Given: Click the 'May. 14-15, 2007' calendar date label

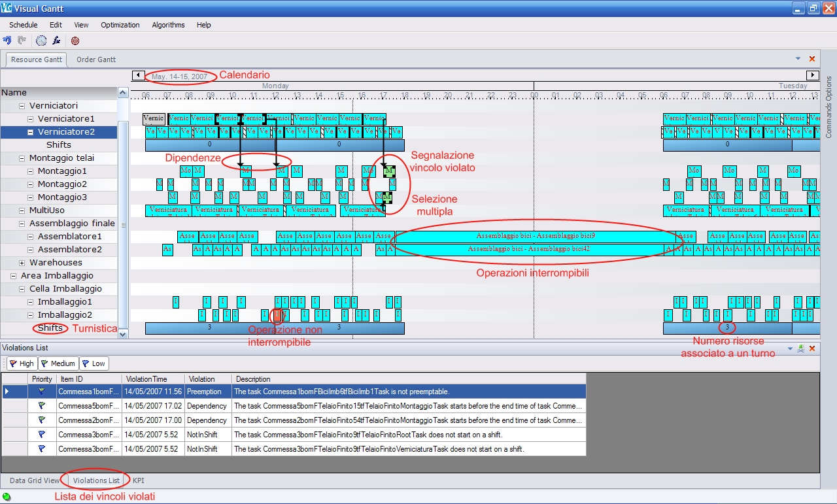Looking at the screenshot, I should [x=180, y=76].
